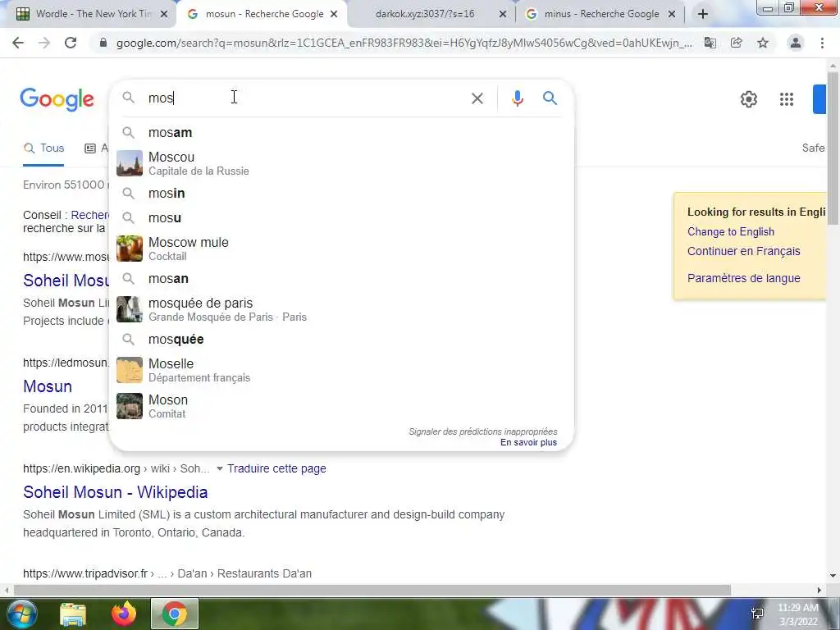Select suggestion mosam
The height and width of the screenshot is (630, 840).
pos(341,132)
